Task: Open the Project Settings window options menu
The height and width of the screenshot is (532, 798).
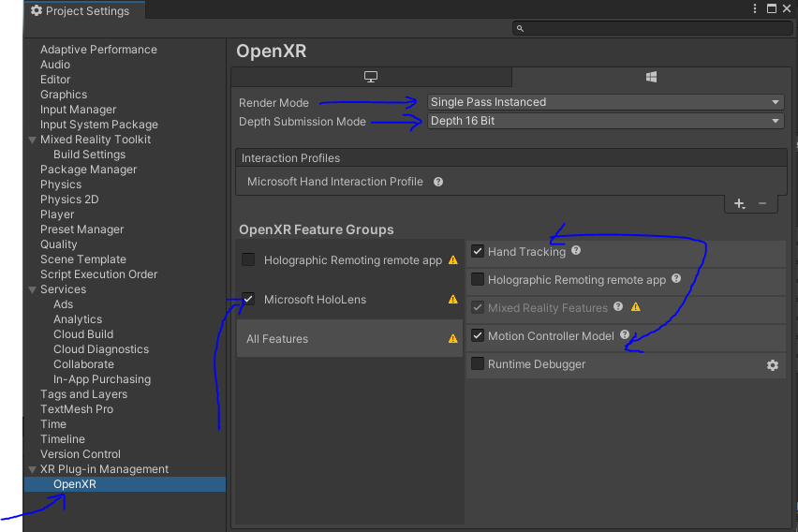Action: [755, 8]
